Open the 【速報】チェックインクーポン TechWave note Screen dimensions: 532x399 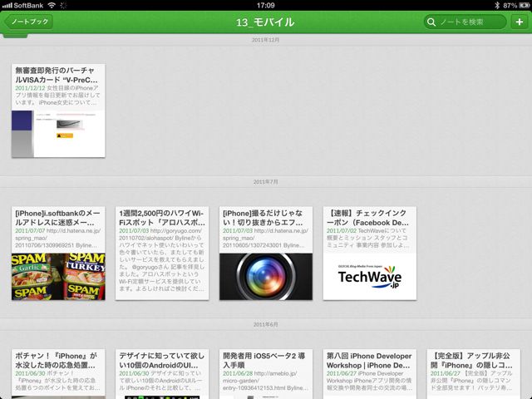pos(370,253)
